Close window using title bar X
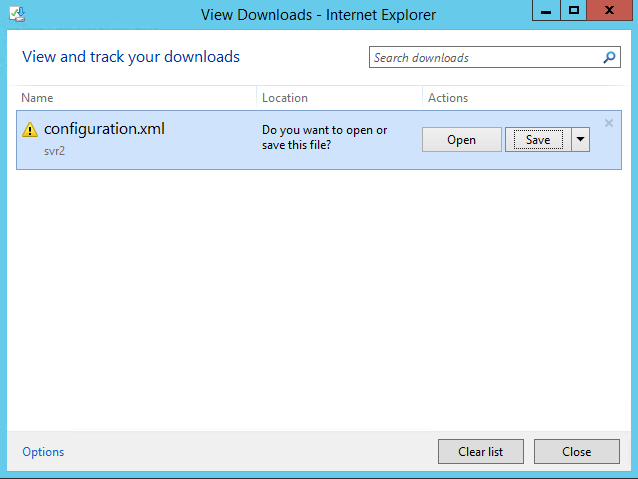Viewport: 638px width, 479px height. point(610,10)
